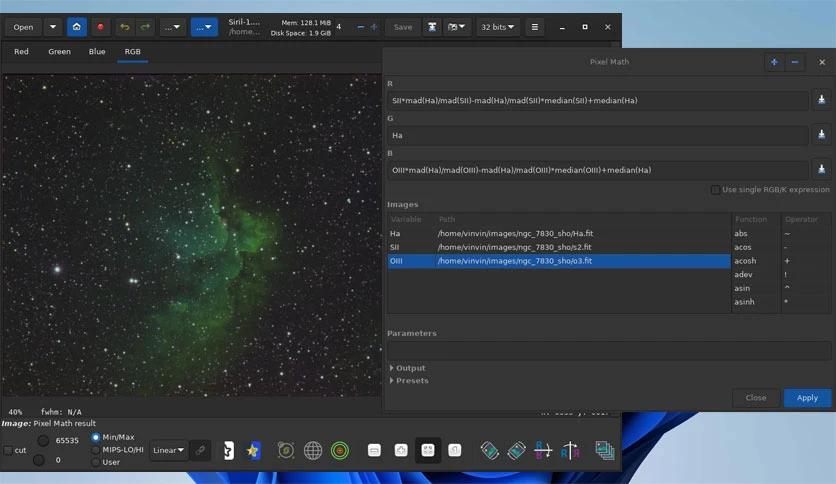
Task: Open the save-as camera dropdown
Action: (456, 27)
